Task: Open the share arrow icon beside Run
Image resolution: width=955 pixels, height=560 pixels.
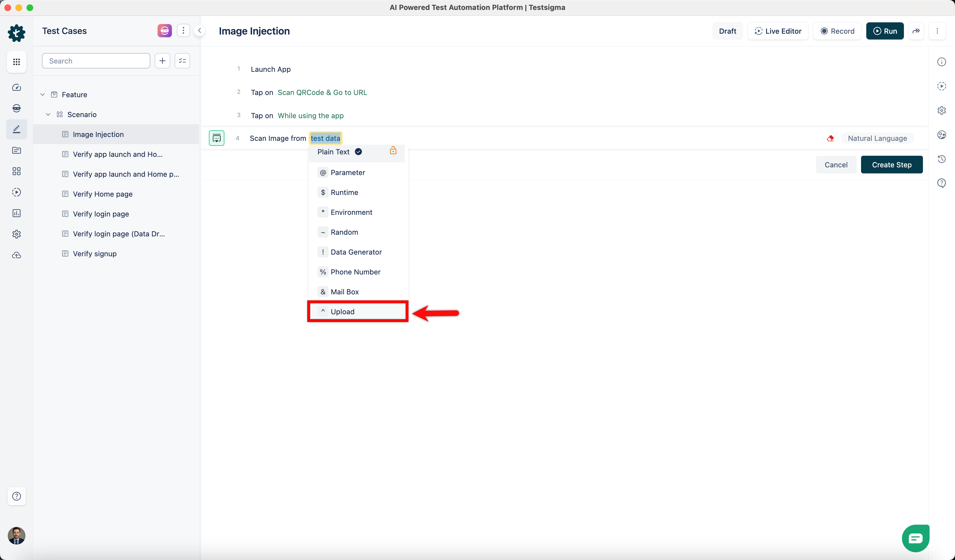Action: [916, 31]
